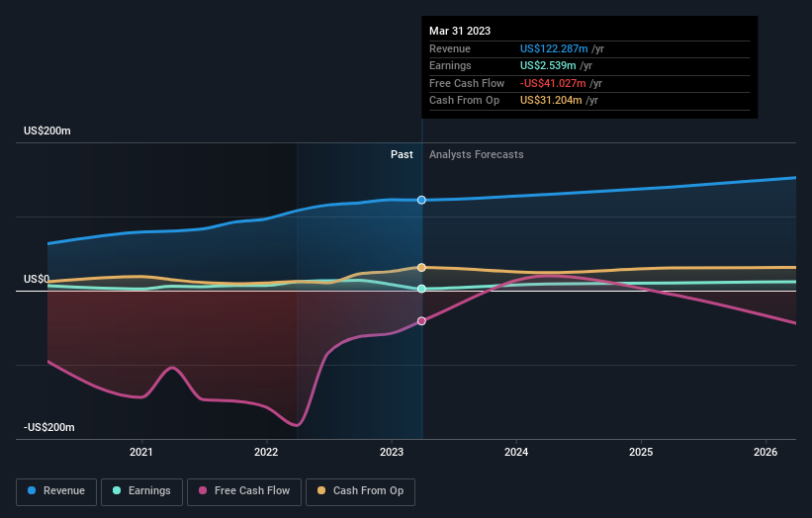
Task: Click the -US$41.027m free cash flow value
Action: pos(553,83)
